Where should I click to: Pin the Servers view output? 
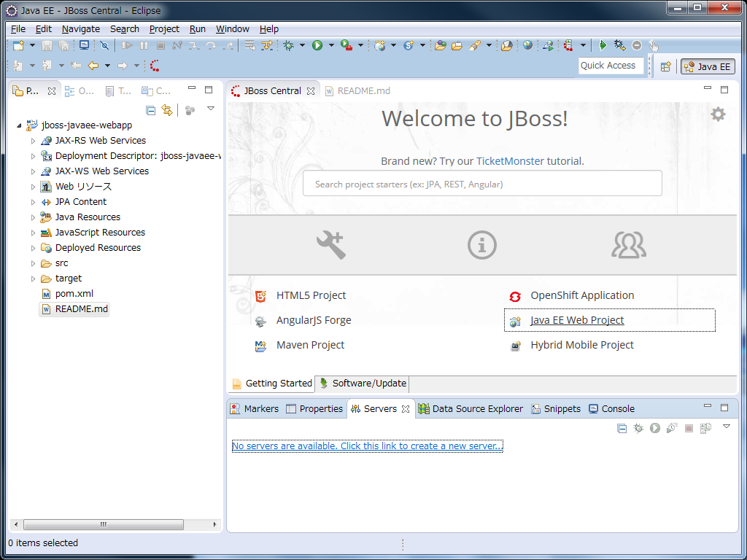click(x=705, y=428)
